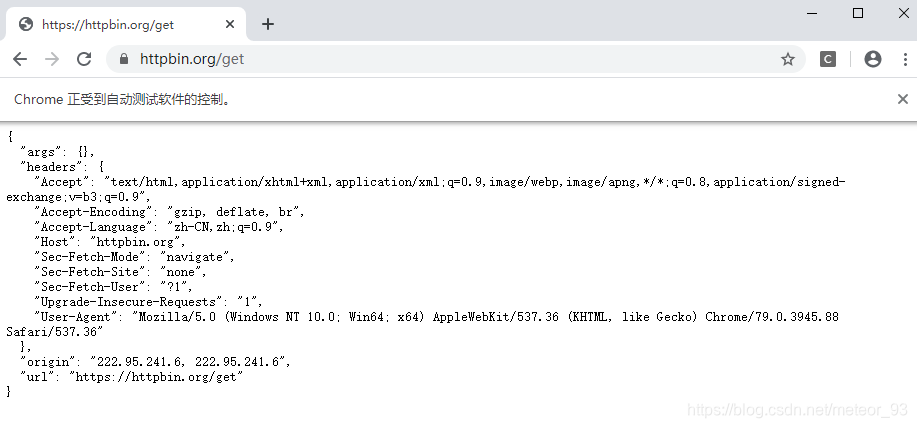Click the "url": "https://httpbin.org/get" line
This screenshot has width=917, height=428.
132,377
